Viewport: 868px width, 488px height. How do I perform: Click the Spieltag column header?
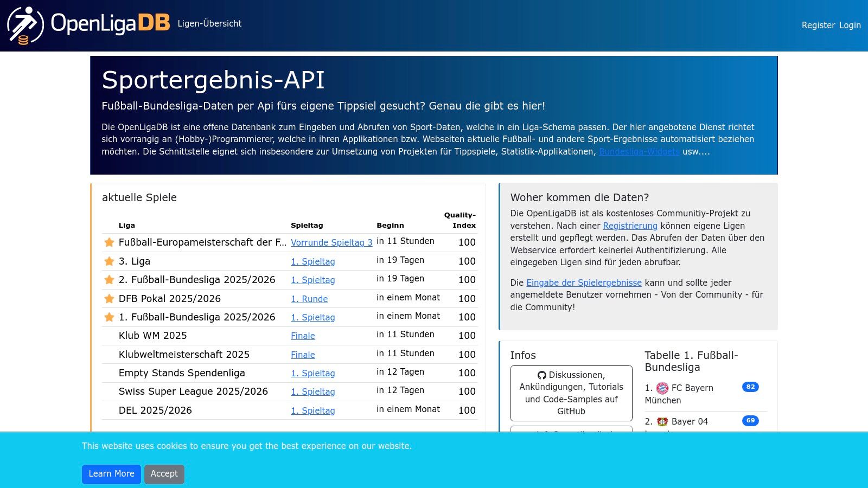coord(307,226)
